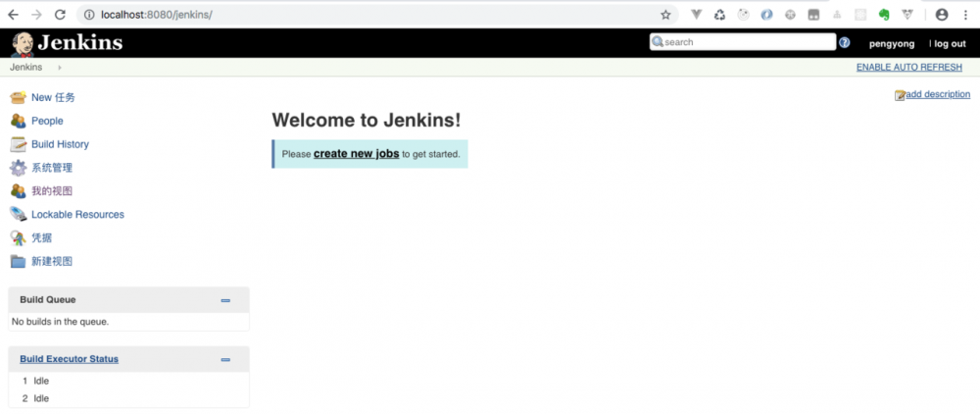Click the Jenkins butler logo icon
Viewport: 980px width, 414px height.
[23, 44]
